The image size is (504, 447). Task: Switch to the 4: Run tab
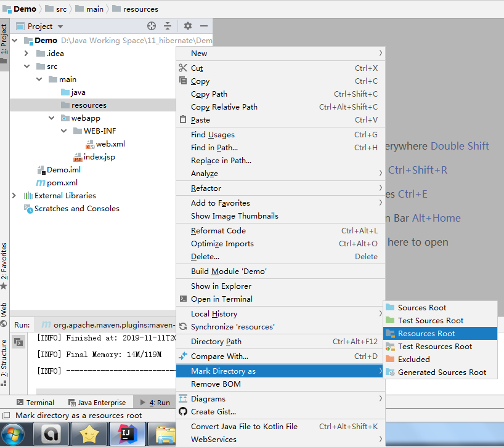[155, 403]
